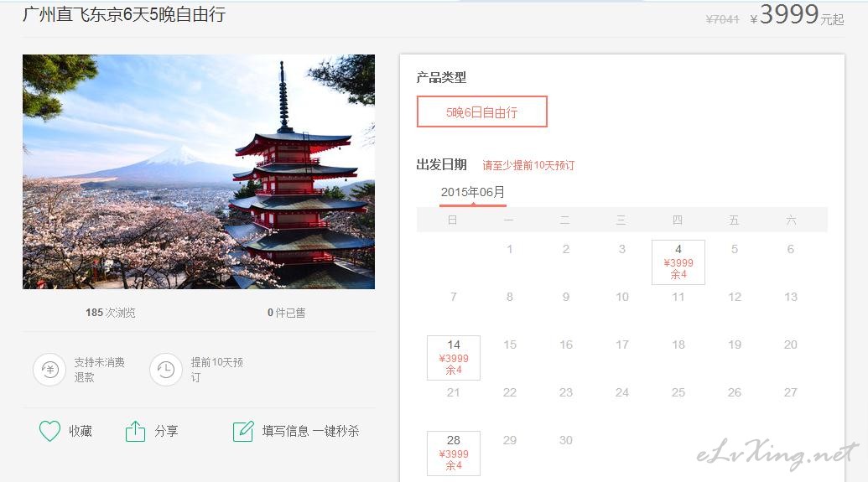Click calendar date 10
The width and height of the screenshot is (868, 482).
coord(622,298)
